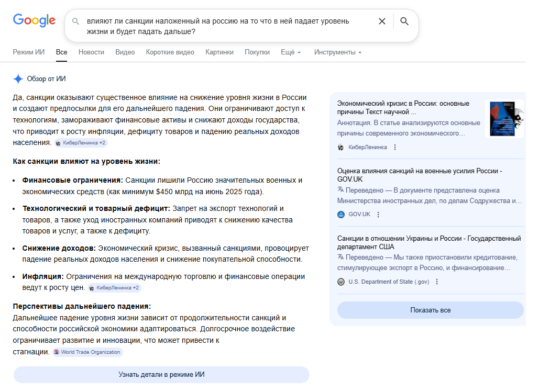Open World Trade Organization source chip
539x392 pixels.
coord(87,352)
